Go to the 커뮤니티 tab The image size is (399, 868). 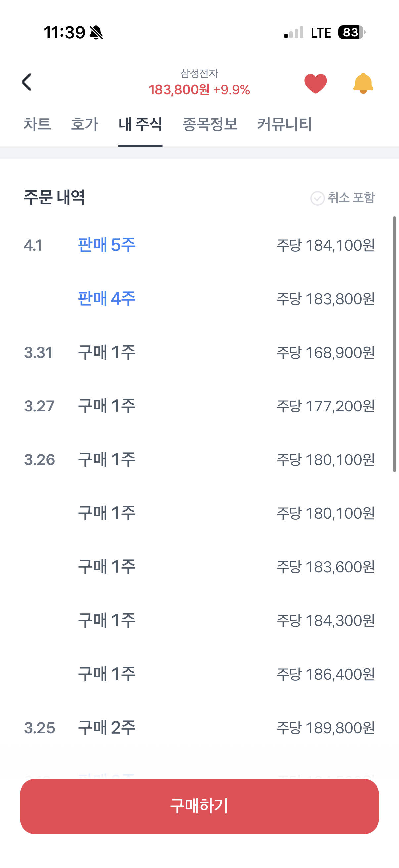[285, 124]
